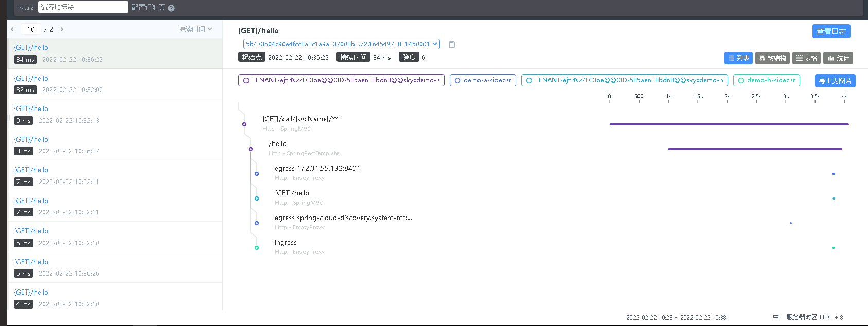
Task: Select the 5 ms trace at 10:32:10
Action: (115, 237)
